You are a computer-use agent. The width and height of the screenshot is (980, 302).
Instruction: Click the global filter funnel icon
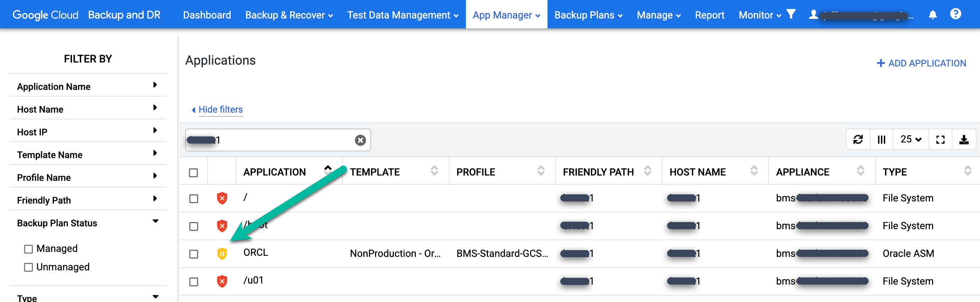[791, 14]
